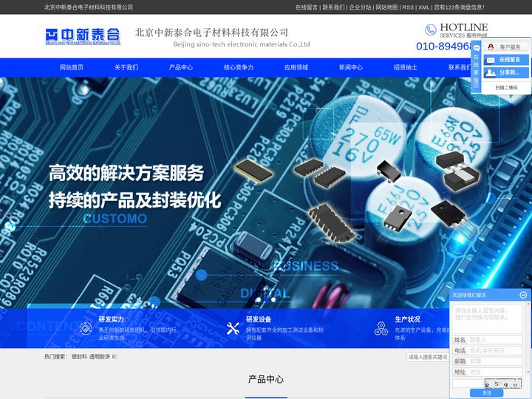The image size is (532, 399).
Task: Click the captcha code input box
Action: [x=468, y=383]
